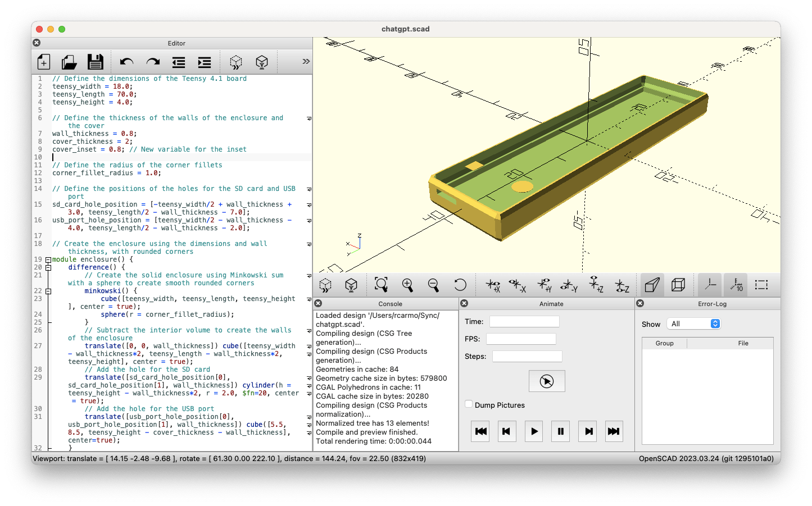Set the view to the -Y direction
Screen dimensions: 812x506
(x=569, y=285)
